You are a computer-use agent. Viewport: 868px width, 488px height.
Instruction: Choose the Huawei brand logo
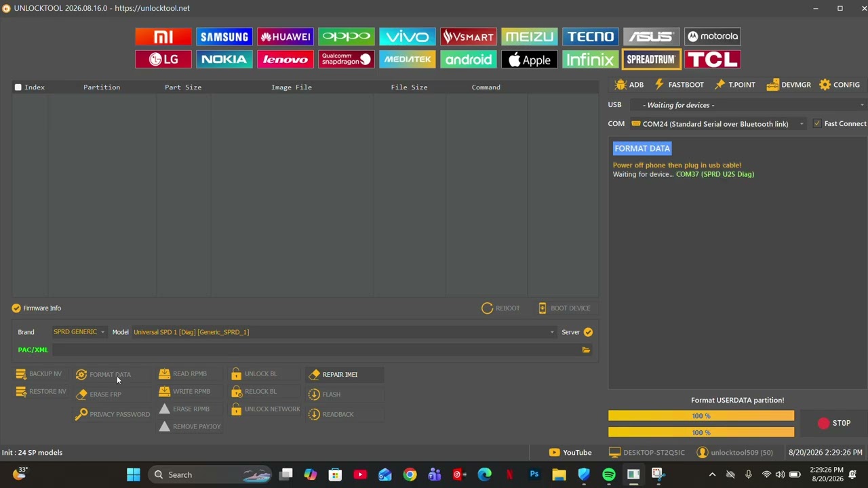[x=285, y=37]
